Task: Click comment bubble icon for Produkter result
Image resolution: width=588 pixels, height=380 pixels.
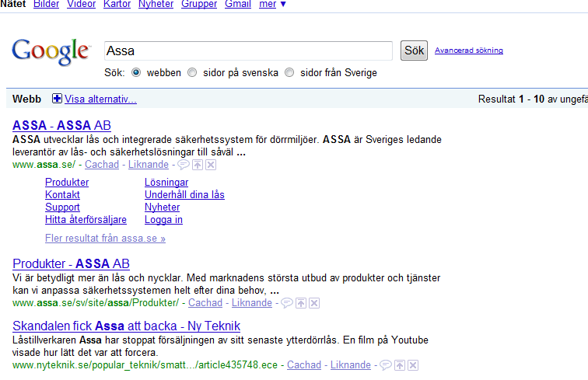Action: [x=287, y=303]
